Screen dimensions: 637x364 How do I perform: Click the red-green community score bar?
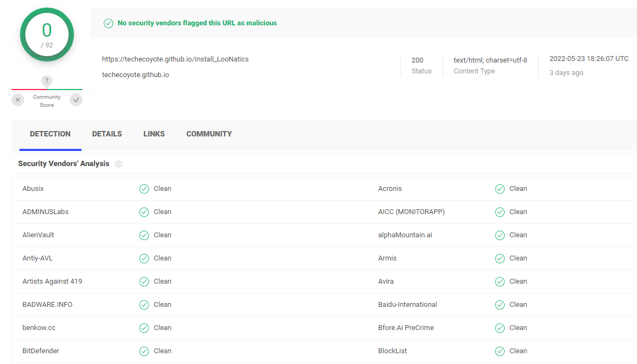(47, 90)
